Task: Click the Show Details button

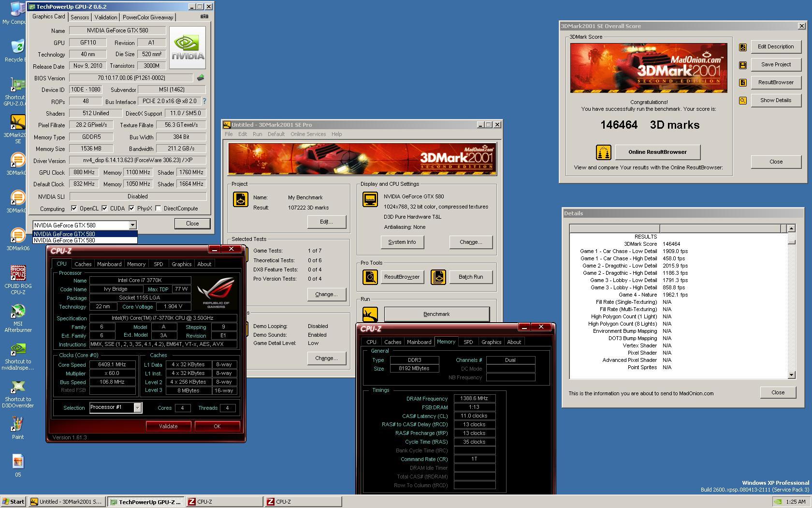Action: pos(776,101)
